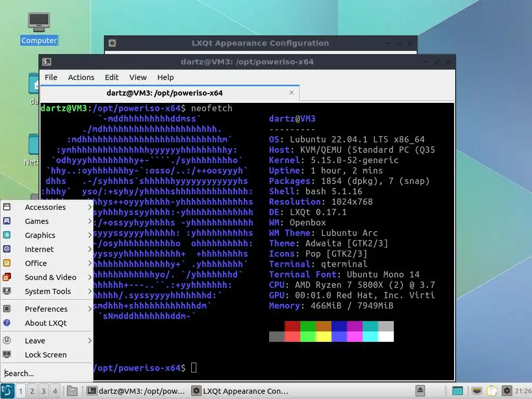Expand the Leave submenu
The width and height of the screenshot is (532, 399).
coord(47,341)
